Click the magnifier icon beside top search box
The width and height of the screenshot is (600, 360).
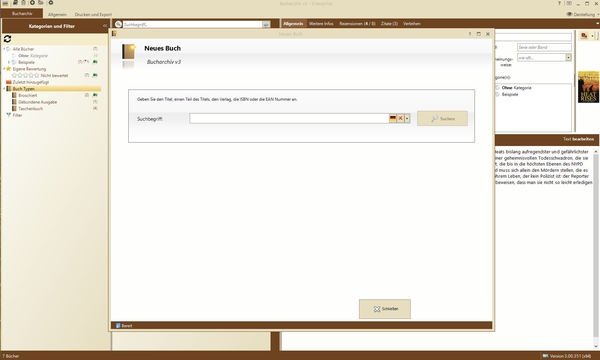pyautogui.click(x=118, y=24)
